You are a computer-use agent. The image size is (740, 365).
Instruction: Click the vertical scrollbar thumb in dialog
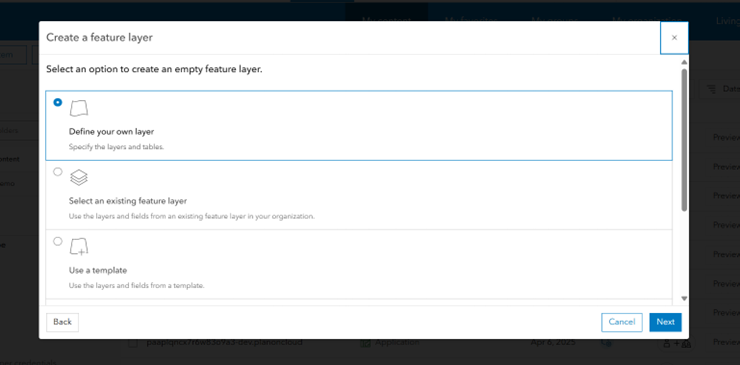[x=684, y=140]
